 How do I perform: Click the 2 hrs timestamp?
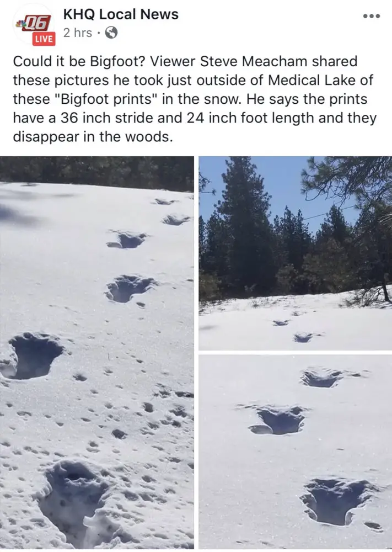[x=78, y=33]
